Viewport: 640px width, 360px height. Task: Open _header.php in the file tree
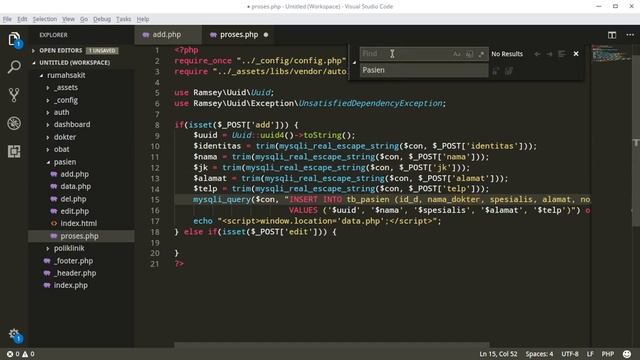(x=75, y=273)
